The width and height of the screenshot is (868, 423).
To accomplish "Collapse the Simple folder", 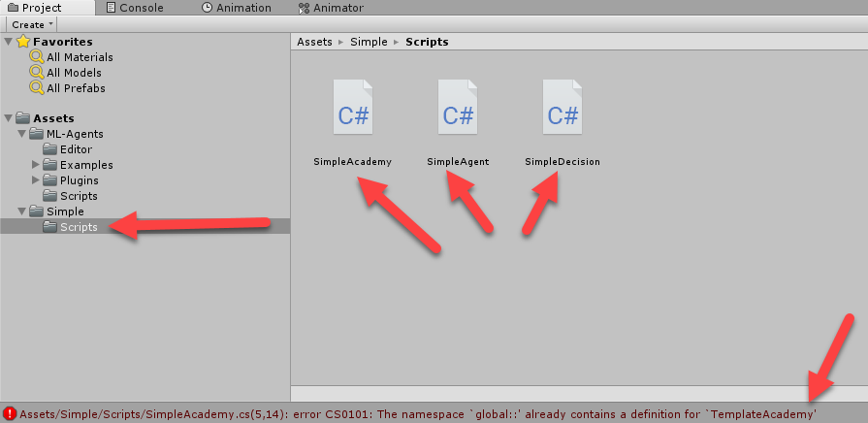I will tap(21, 211).
